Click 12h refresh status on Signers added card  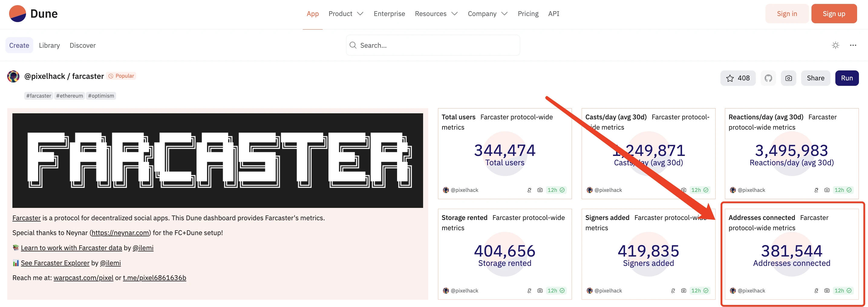(x=700, y=291)
